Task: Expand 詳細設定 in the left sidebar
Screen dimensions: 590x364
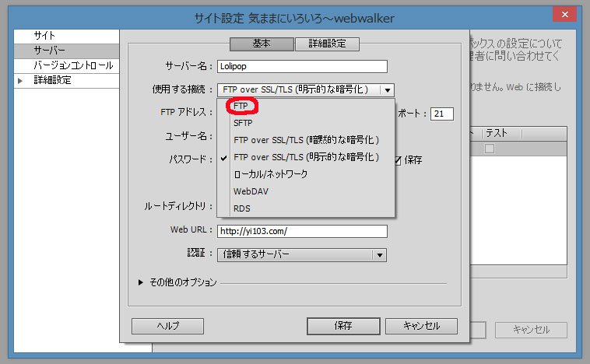Action: click(20, 80)
